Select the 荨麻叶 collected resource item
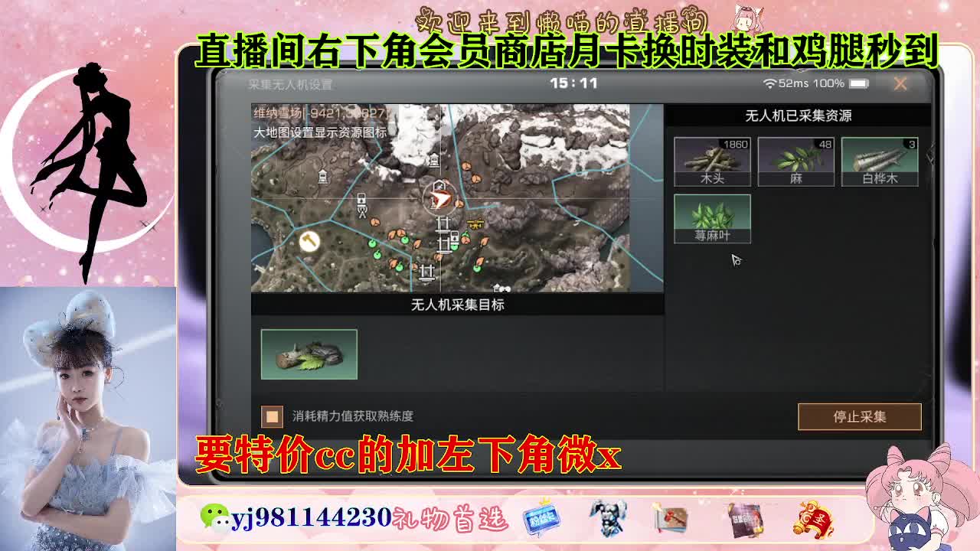 [x=712, y=217]
